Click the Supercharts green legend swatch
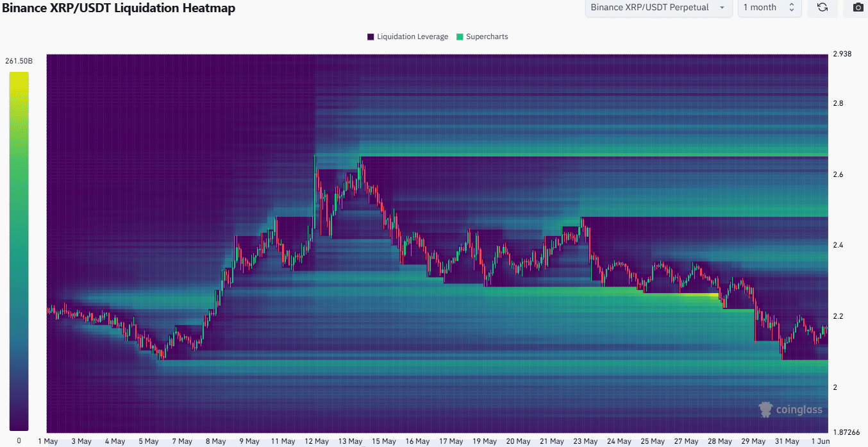The width and height of the screenshot is (868, 447). pos(460,37)
